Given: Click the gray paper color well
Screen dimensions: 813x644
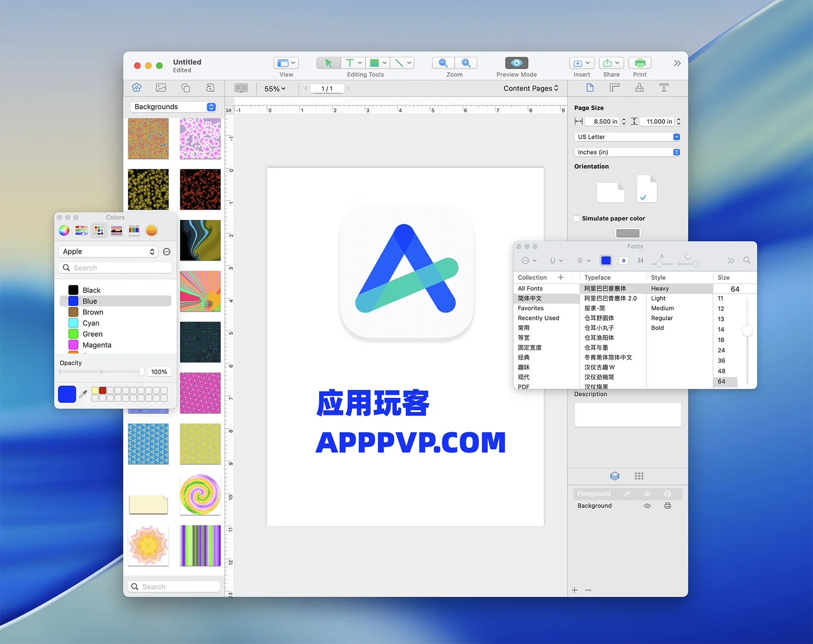Looking at the screenshot, I should 627,233.
